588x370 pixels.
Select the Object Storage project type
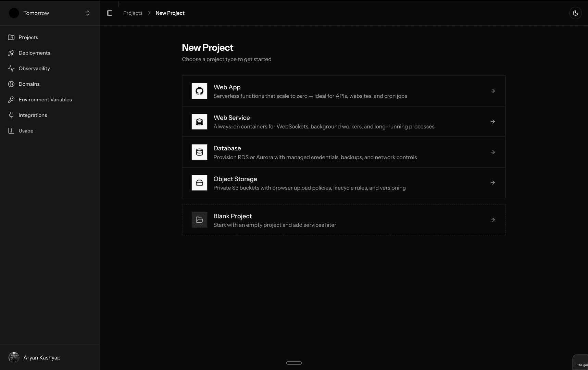coord(343,183)
